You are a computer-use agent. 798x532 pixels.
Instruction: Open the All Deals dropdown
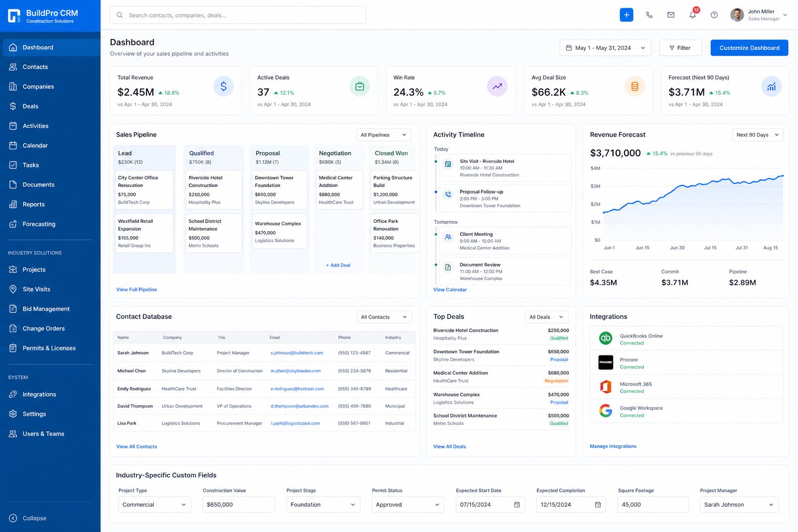pyautogui.click(x=547, y=317)
